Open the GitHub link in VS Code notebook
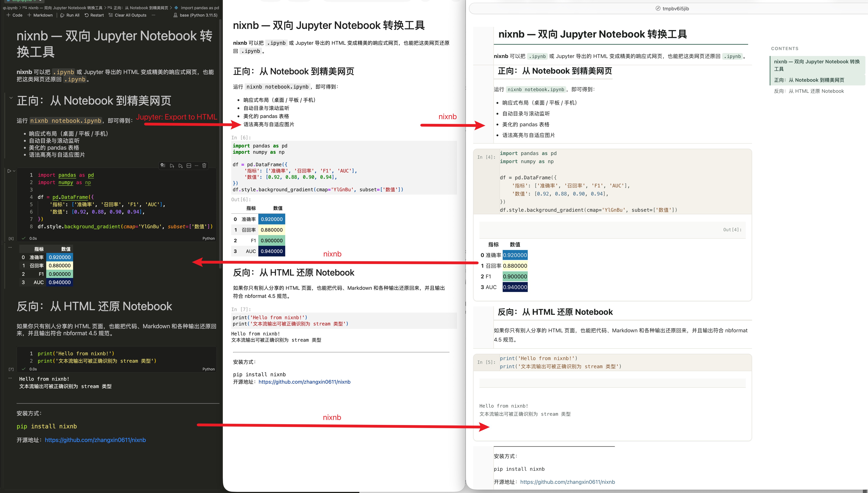 coord(95,440)
